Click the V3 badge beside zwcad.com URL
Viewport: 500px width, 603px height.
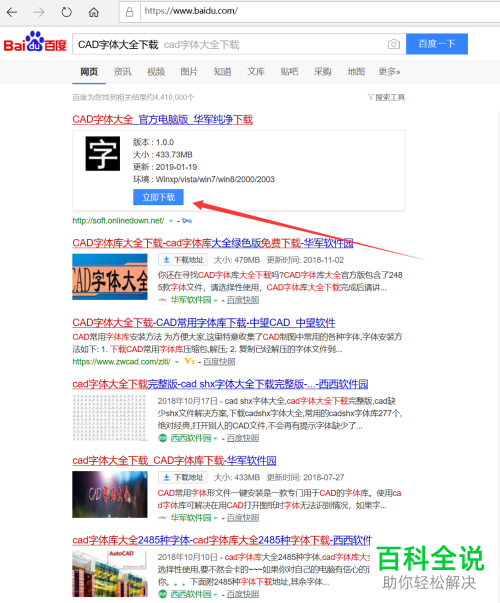coord(189,361)
